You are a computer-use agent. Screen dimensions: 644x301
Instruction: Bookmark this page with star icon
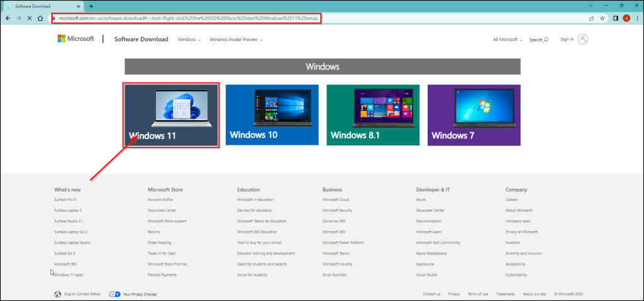coord(602,18)
